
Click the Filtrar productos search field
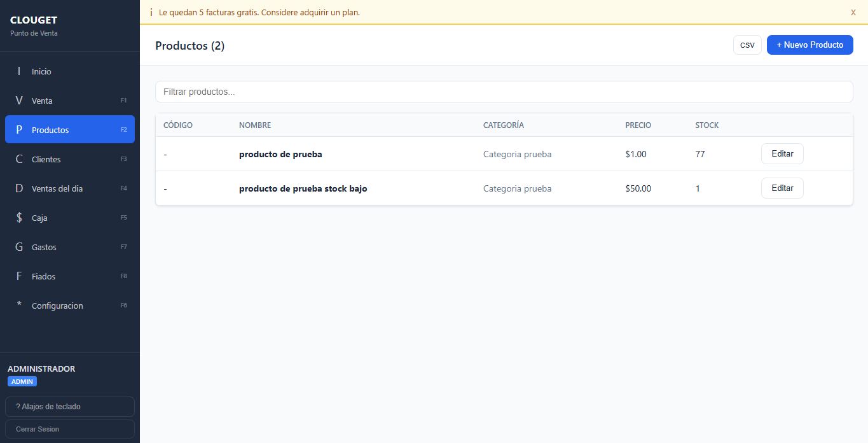tap(504, 92)
